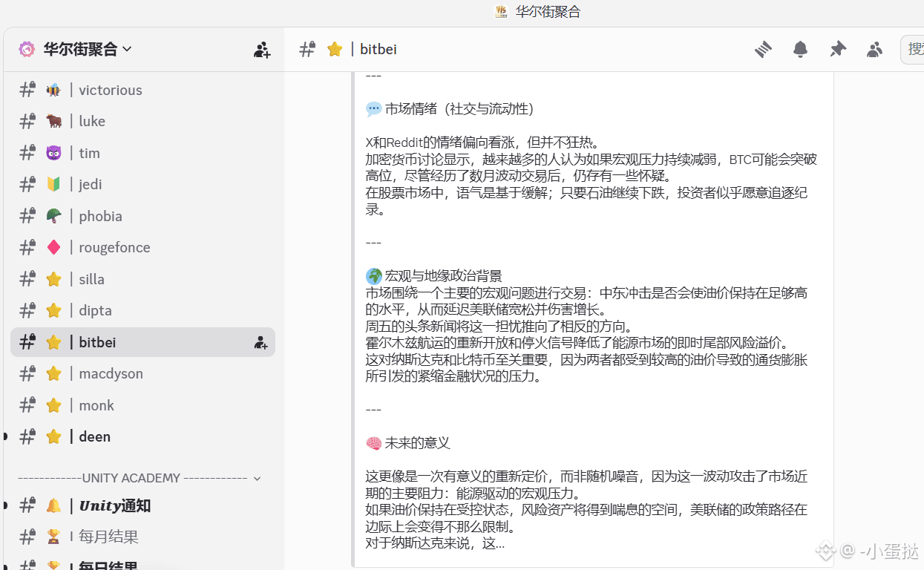Open the Unity通知 channel

coord(142,505)
